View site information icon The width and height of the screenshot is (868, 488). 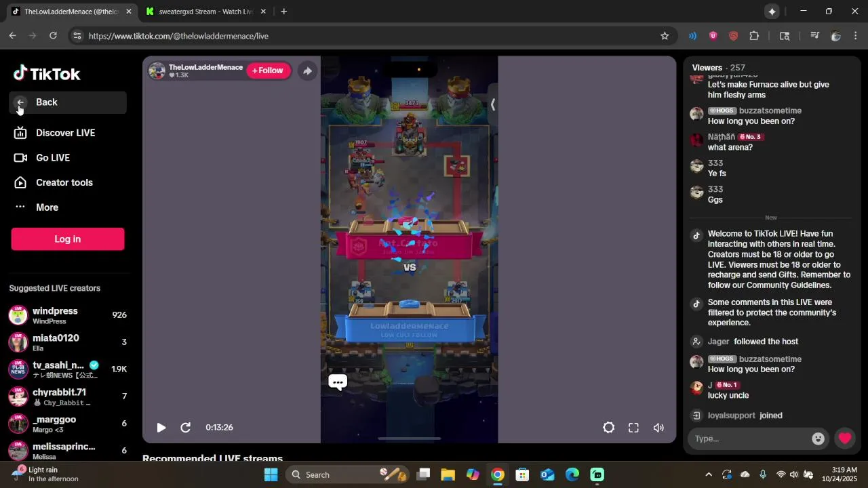point(77,36)
